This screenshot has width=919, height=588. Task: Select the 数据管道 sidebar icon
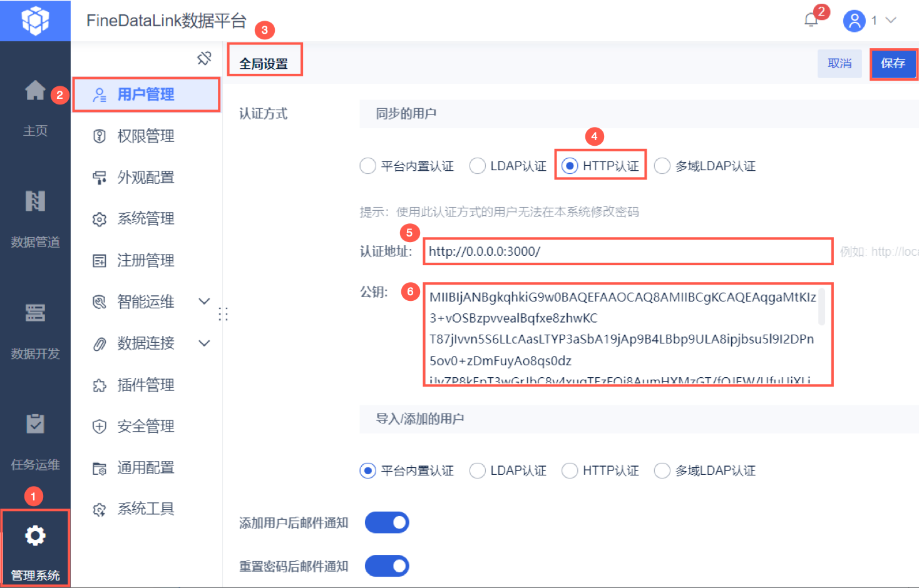pyautogui.click(x=35, y=201)
